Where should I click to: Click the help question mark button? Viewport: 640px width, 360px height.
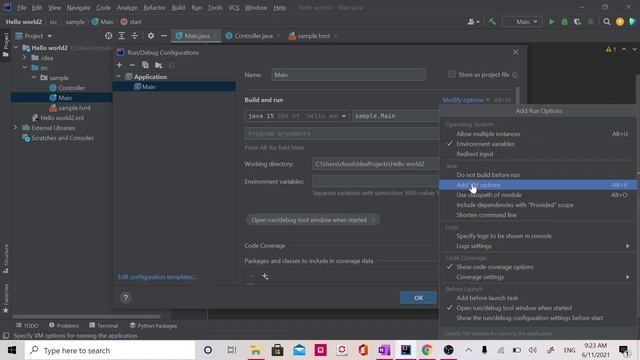[x=125, y=298]
